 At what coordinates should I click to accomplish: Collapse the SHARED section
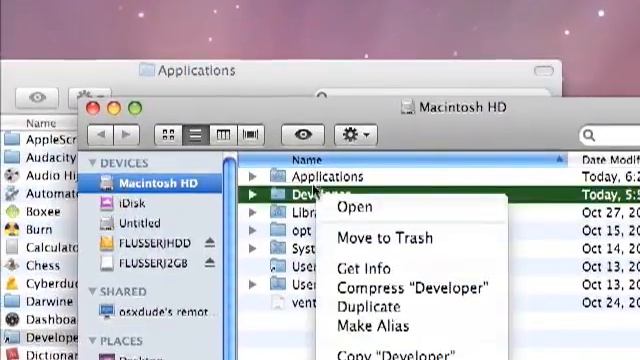pyautogui.click(x=92, y=291)
